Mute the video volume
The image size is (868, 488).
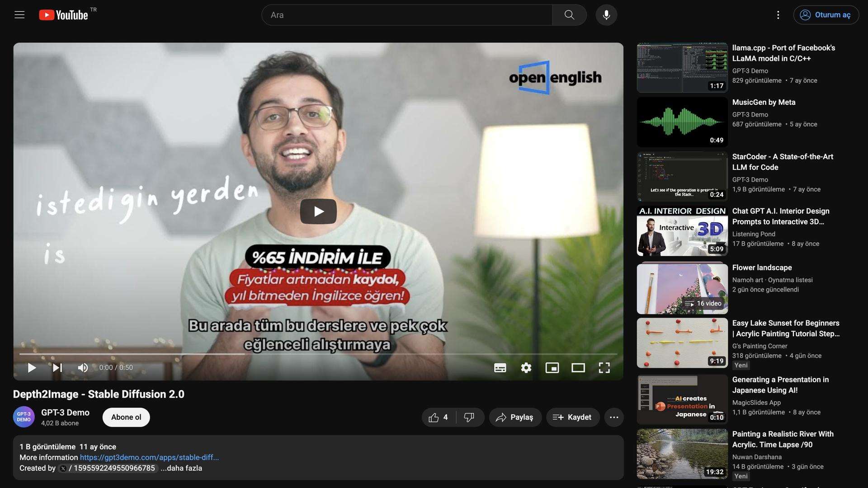(83, 368)
